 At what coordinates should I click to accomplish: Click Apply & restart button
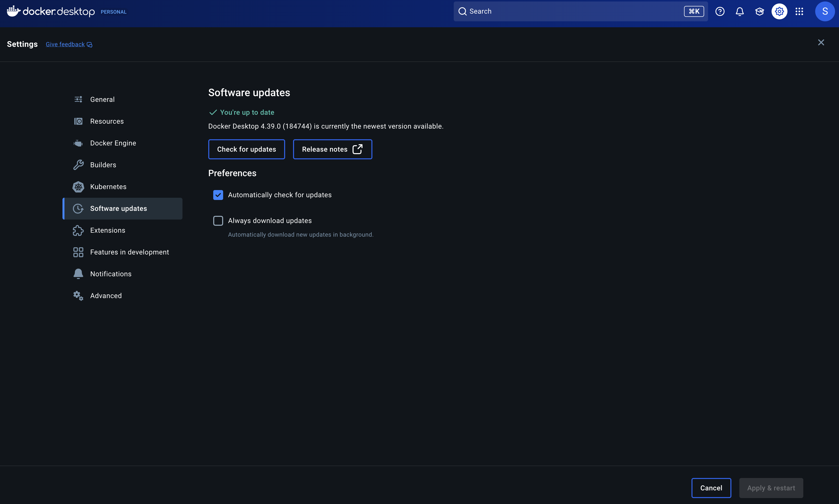(771, 488)
